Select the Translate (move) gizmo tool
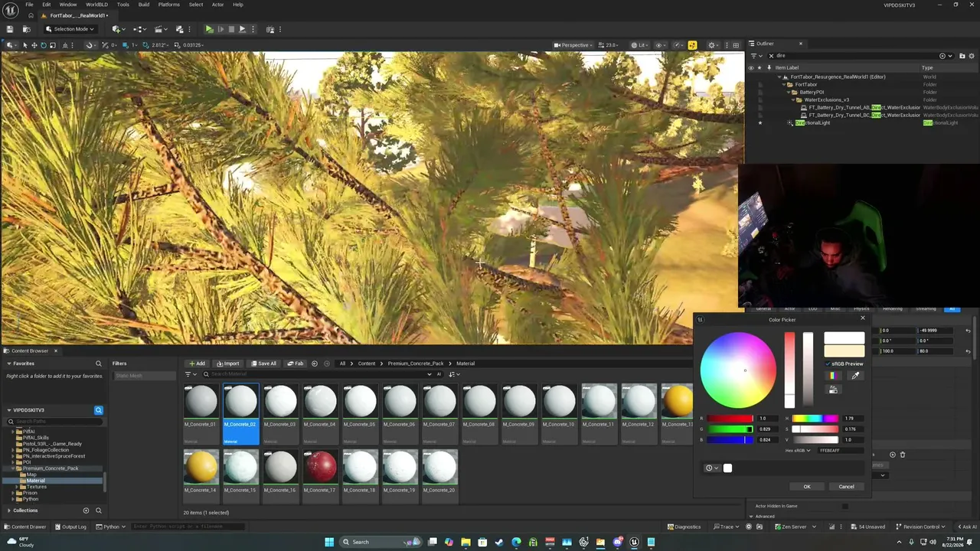The width and height of the screenshot is (980, 551). tap(34, 45)
